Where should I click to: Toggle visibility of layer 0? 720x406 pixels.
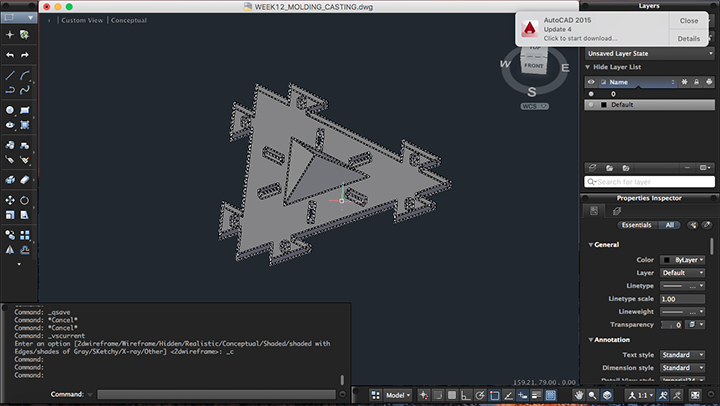(x=591, y=94)
